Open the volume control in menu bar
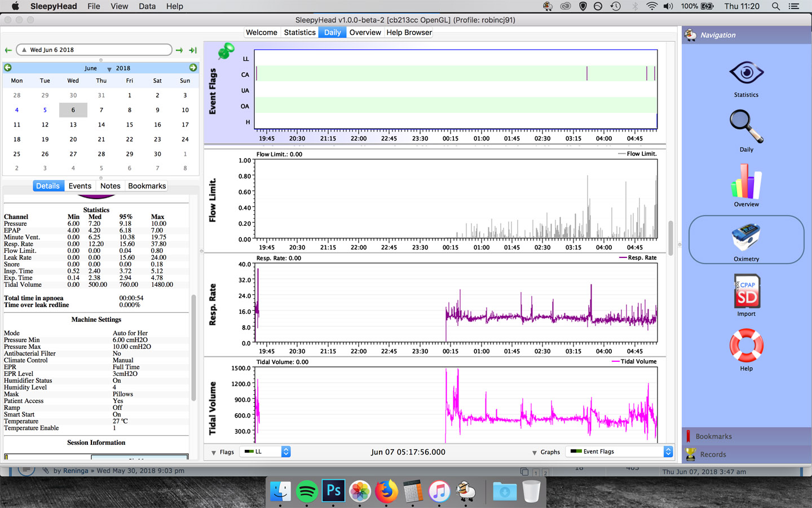 tap(669, 6)
